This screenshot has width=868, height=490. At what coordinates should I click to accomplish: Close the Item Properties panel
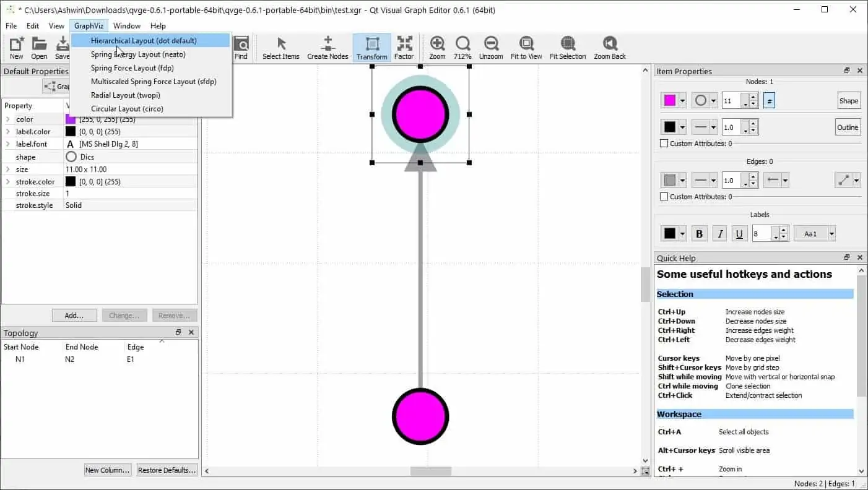click(860, 71)
